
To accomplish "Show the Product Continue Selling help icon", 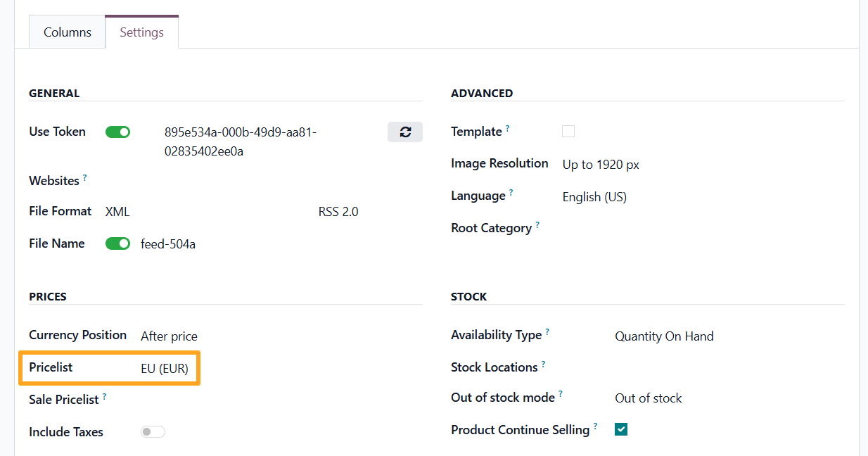I will tap(595, 426).
